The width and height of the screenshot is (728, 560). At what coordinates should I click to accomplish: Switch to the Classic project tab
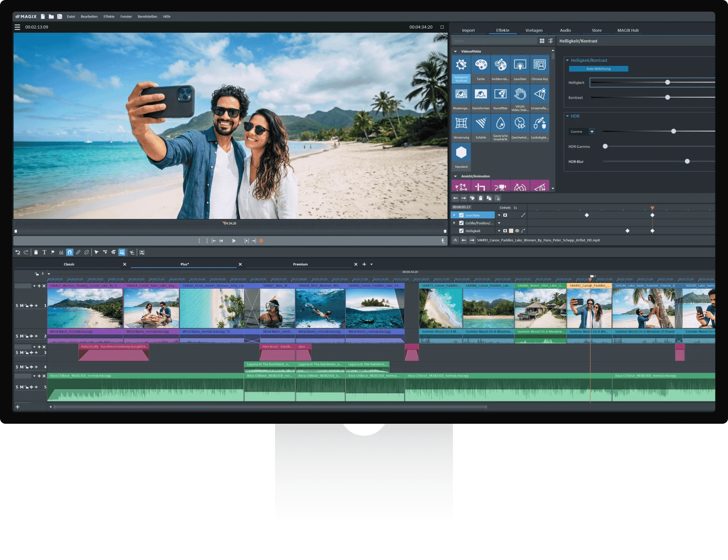click(69, 264)
